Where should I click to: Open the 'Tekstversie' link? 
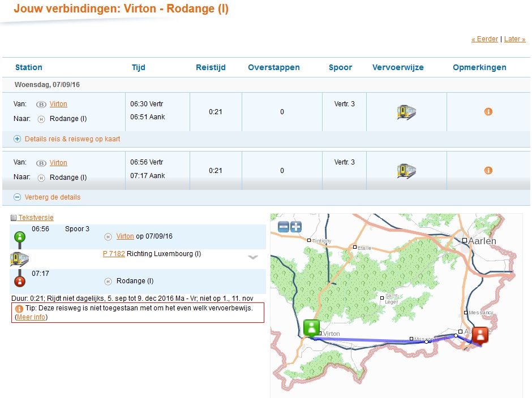tap(36, 218)
